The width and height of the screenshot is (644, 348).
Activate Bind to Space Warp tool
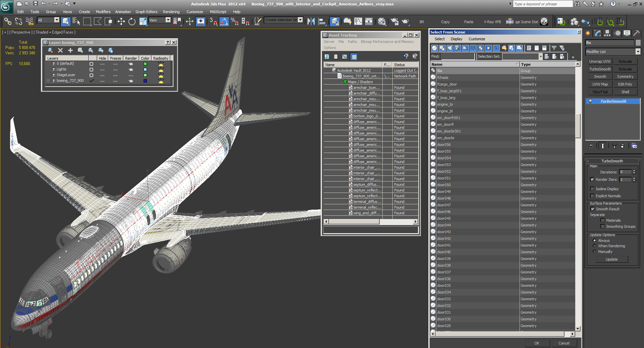(x=30, y=21)
